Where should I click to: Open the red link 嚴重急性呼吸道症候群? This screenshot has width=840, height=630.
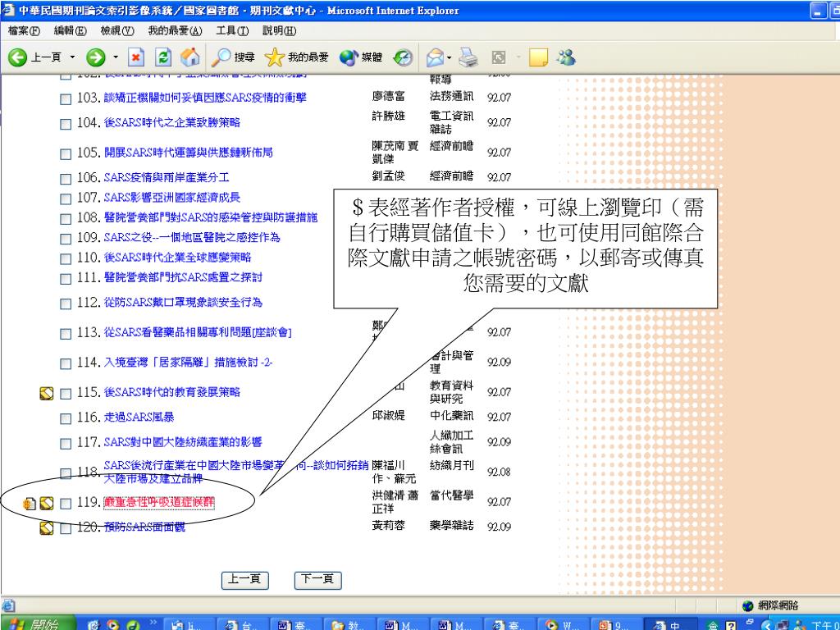click(159, 502)
